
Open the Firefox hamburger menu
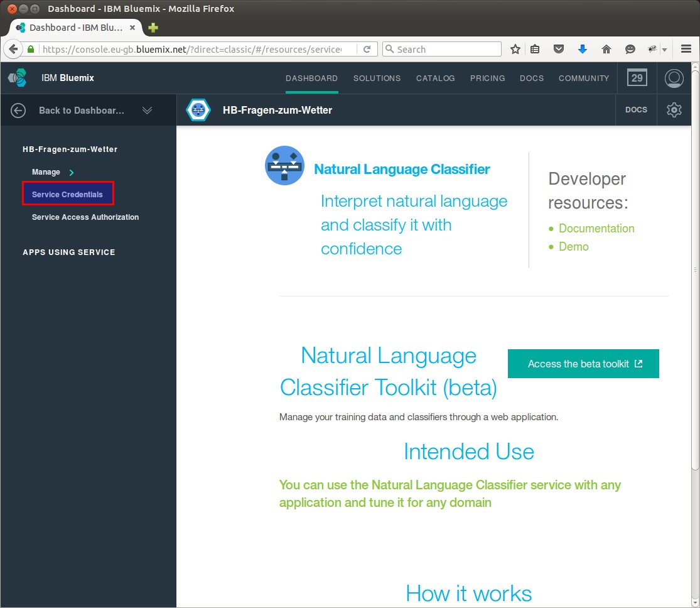[x=686, y=49]
